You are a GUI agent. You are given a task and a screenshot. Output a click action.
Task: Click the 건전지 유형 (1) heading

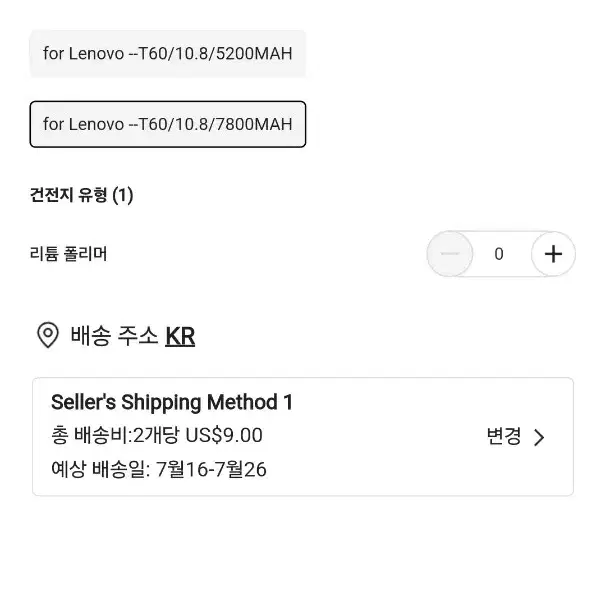82,195
